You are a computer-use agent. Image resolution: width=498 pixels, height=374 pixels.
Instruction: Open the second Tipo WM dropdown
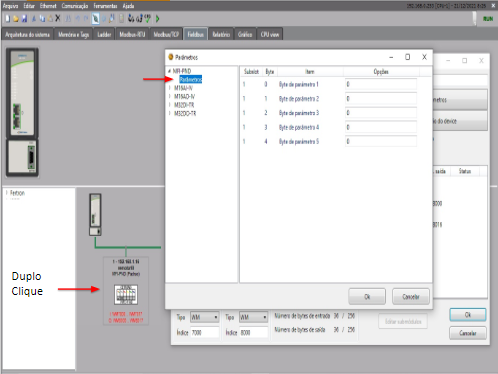[x=253, y=317]
